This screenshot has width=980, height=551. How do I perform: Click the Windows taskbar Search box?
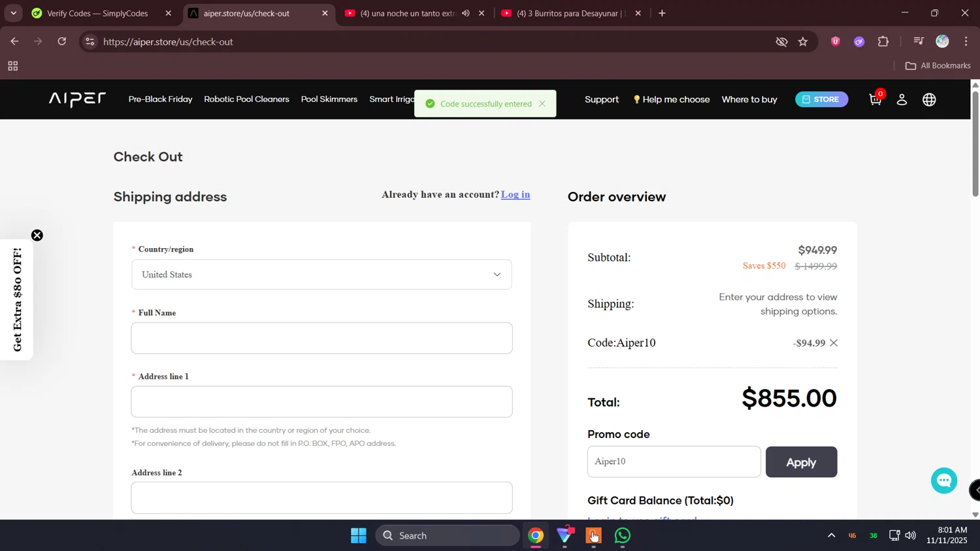pyautogui.click(x=447, y=535)
